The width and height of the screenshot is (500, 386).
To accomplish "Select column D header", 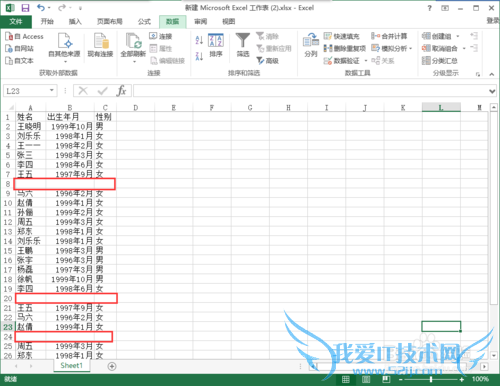I will pos(135,108).
